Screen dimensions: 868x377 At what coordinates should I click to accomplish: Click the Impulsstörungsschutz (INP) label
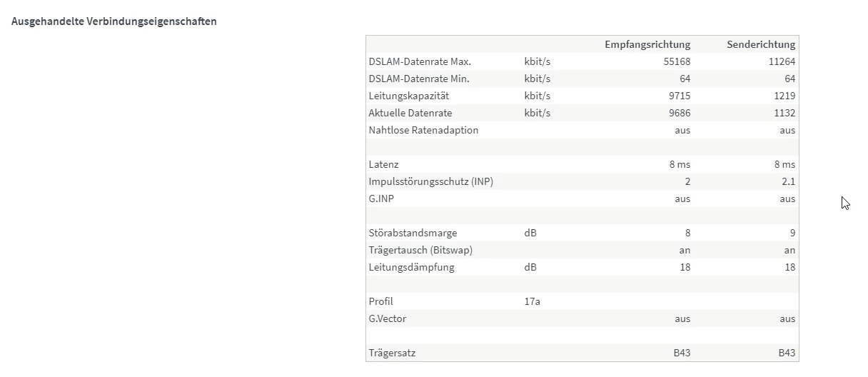(431, 181)
